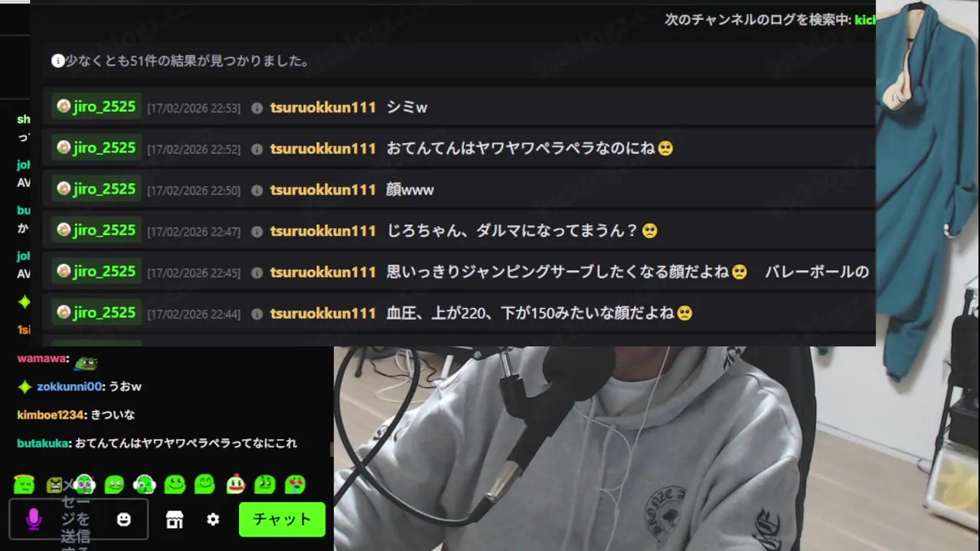Image resolution: width=980 pixels, height=551 pixels.
Task: Open jiro_2525 channel badge in top row
Action: pos(96,106)
